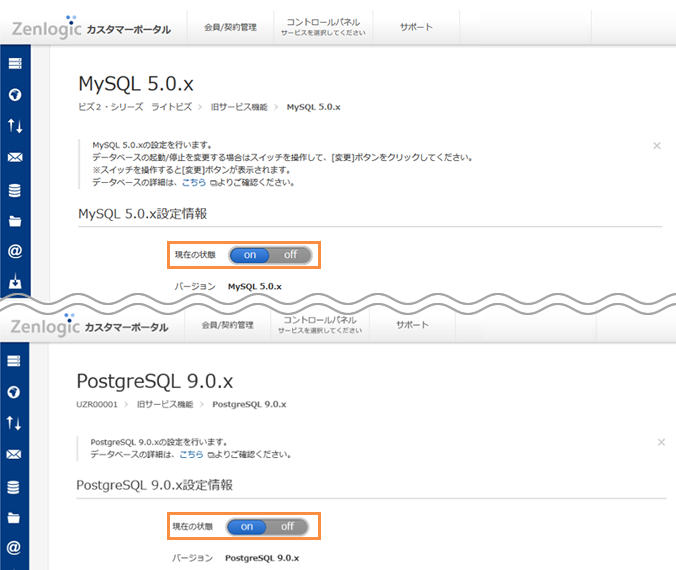
Task: Click MySQL 5.0.x設定情報 section heading
Action: (143, 214)
